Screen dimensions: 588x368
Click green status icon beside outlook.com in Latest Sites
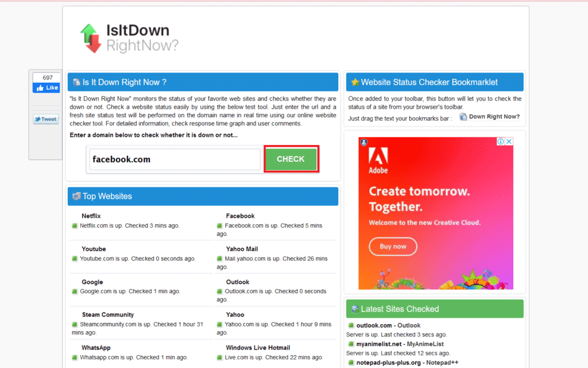351,325
